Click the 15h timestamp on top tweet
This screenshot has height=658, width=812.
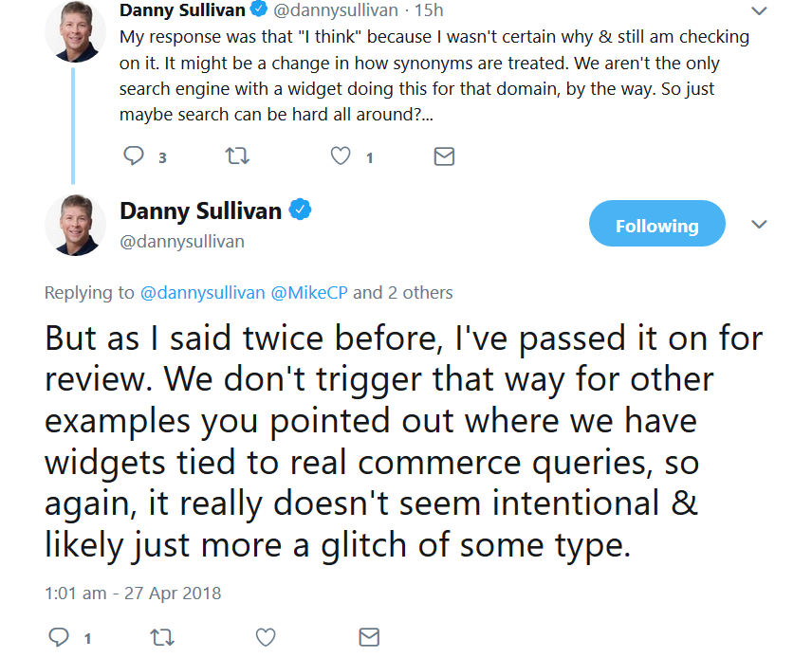[430, 11]
